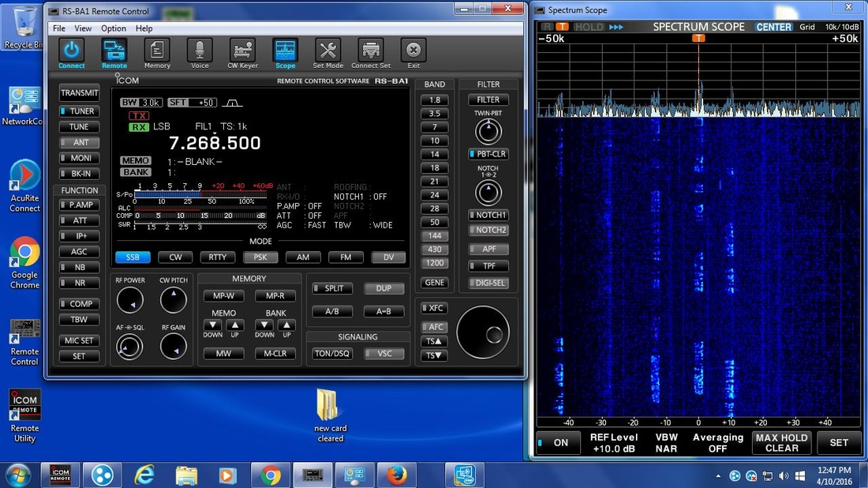
Task: Click the SET button in Spectrum Scope
Action: tap(839, 442)
